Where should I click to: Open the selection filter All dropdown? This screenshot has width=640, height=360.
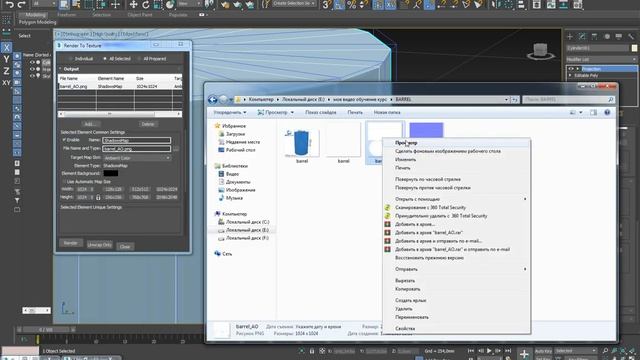click(44, 4)
